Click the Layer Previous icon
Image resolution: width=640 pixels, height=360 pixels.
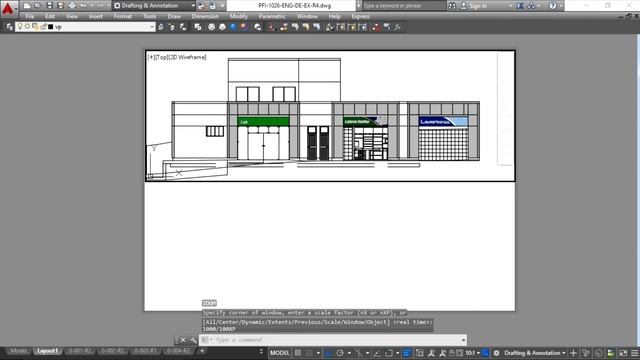[x=172, y=27]
